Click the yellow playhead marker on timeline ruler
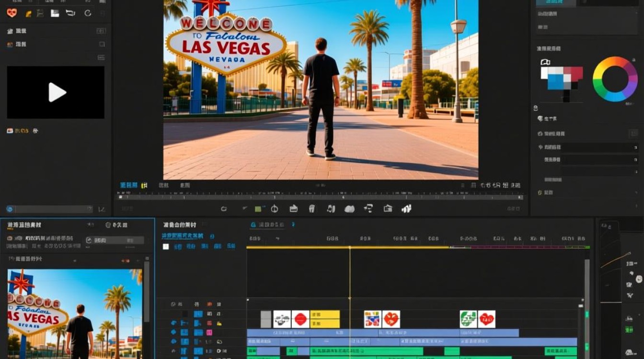644x359 pixels. pos(350,247)
